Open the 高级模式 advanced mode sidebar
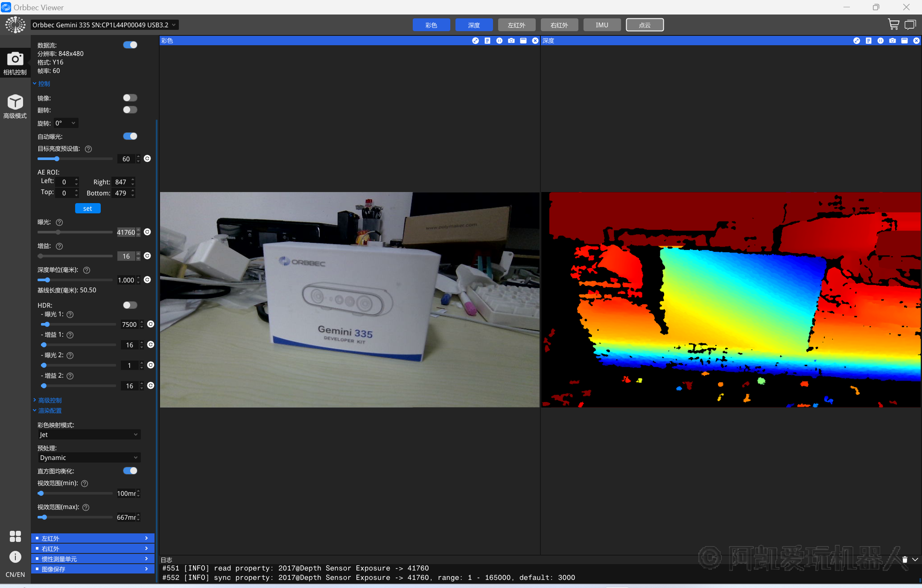Viewport: 922px width, 588px height. [x=15, y=106]
